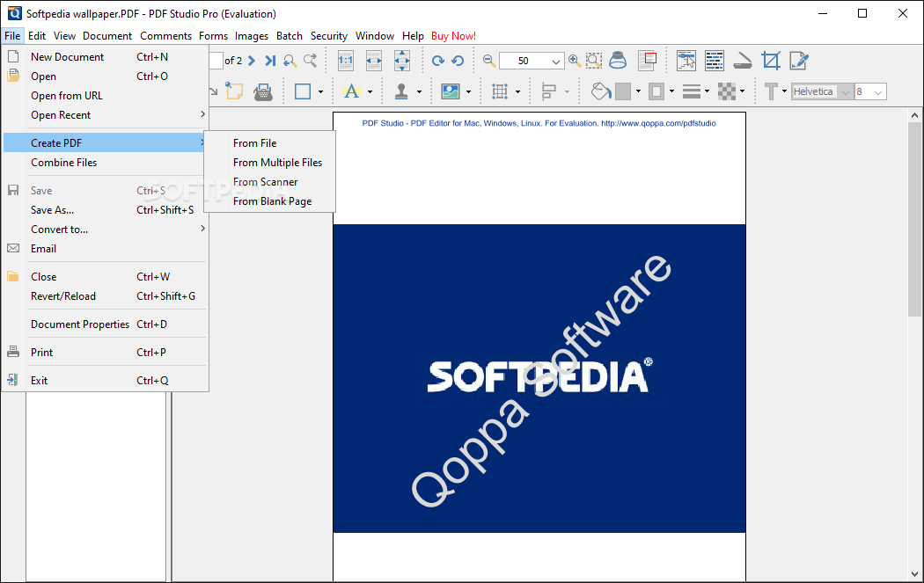
Task: Click the previous view magnifier icon
Action: (290, 61)
